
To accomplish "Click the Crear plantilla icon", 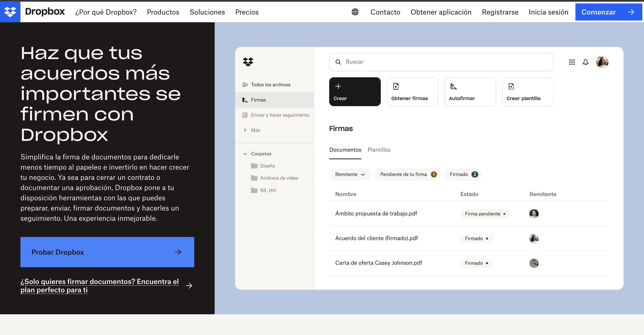I will coord(511,86).
